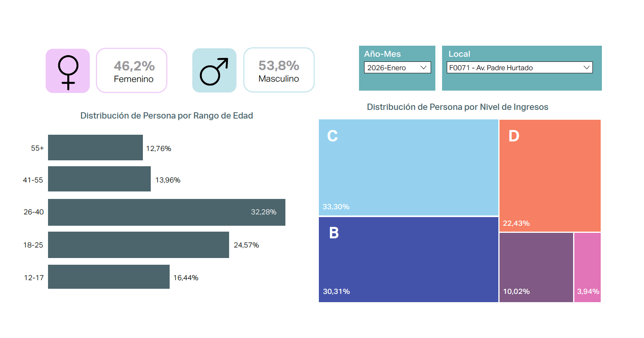Screen dimensions: 644x338
Task: Click the female gender symbol icon
Action: (x=68, y=71)
